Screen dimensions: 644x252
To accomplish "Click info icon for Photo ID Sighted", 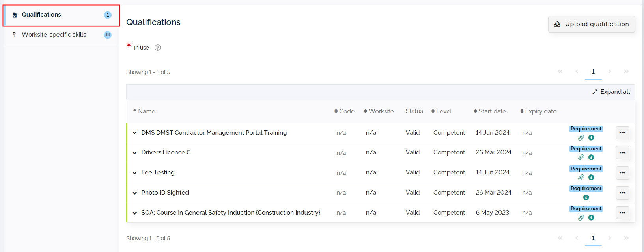I will point(586,198).
